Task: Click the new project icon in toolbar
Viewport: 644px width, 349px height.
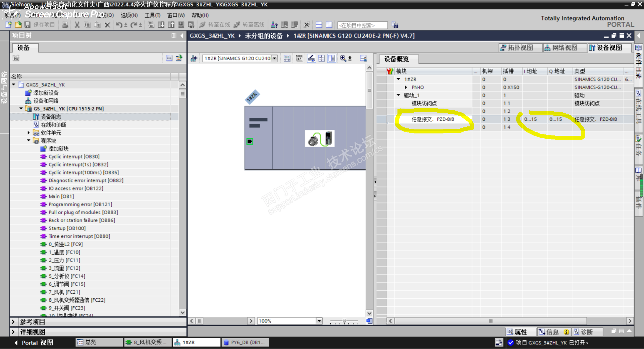Action: click(x=9, y=25)
